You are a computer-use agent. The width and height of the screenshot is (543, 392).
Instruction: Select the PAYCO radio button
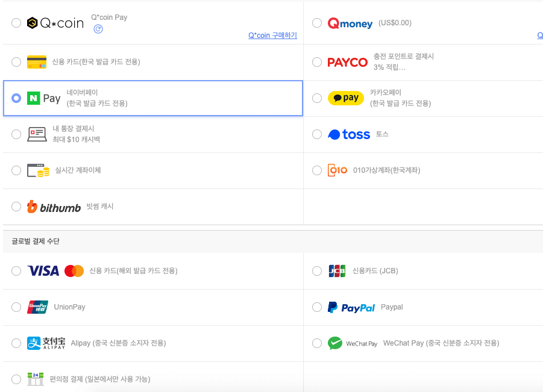coord(317,62)
